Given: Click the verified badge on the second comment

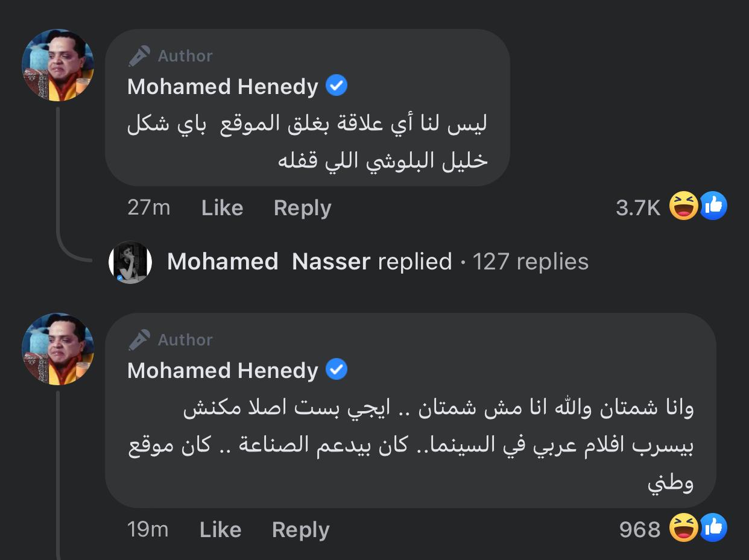Looking at the screenshot, I should (x=337, y=370).
